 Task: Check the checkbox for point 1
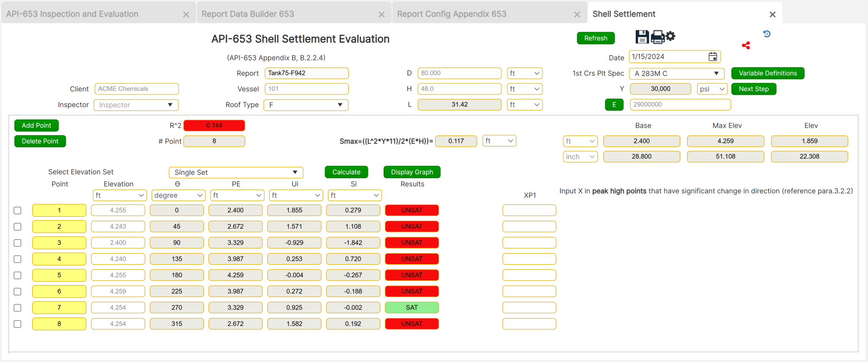[x=17, y=210]
